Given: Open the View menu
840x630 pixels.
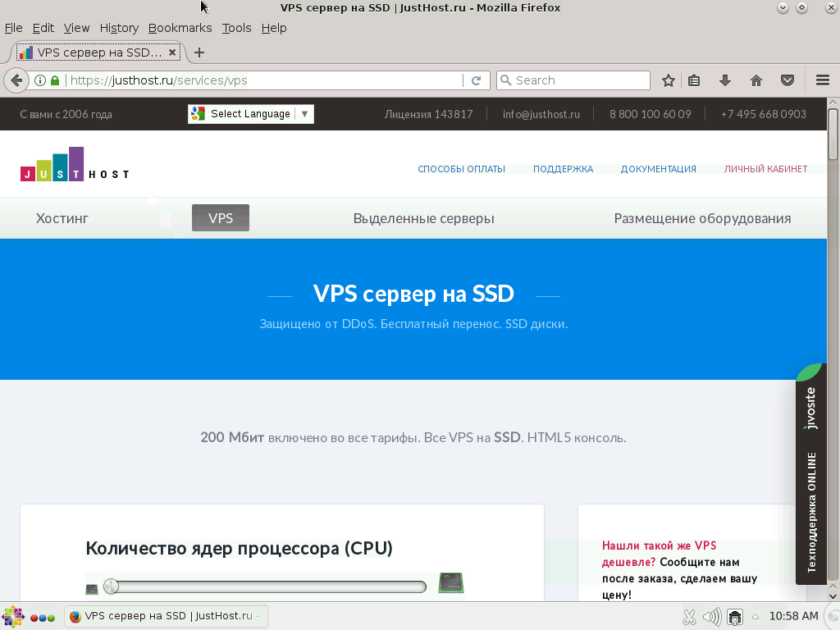Looking at the screenshot, I should (x=76, y=28).
